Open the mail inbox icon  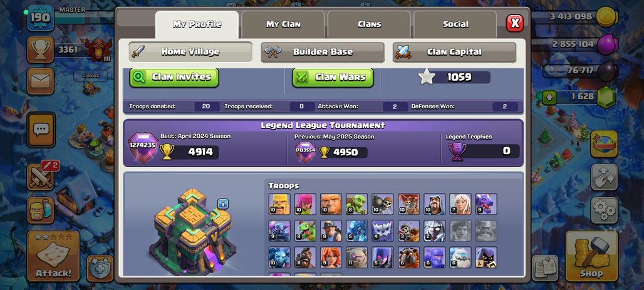pyautogui.click(x=40, y=81)
